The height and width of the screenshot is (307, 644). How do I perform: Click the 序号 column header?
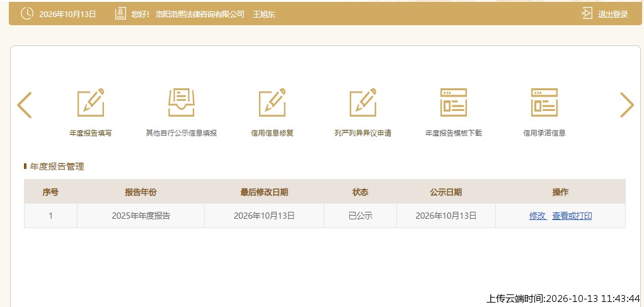(50, 192)
